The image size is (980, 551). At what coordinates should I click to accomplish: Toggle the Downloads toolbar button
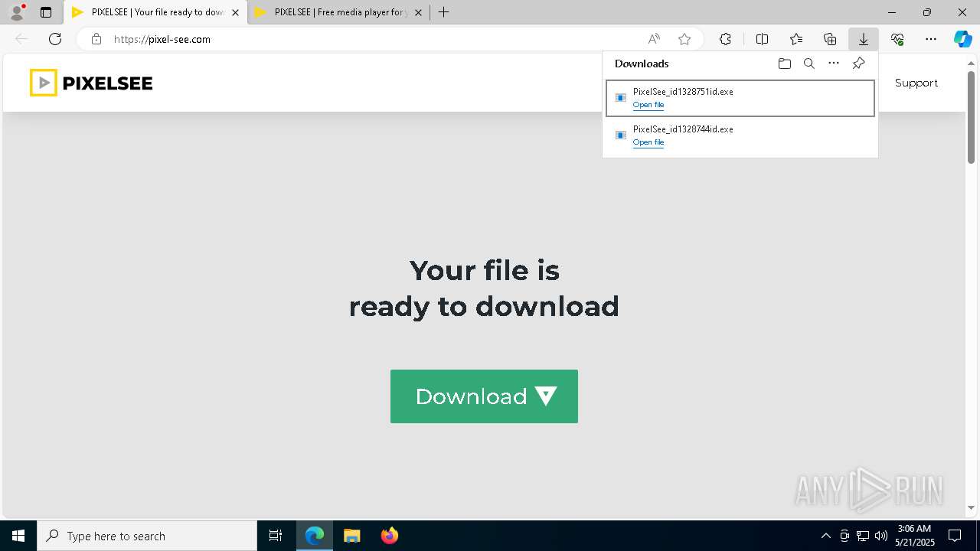coord(864,39)
